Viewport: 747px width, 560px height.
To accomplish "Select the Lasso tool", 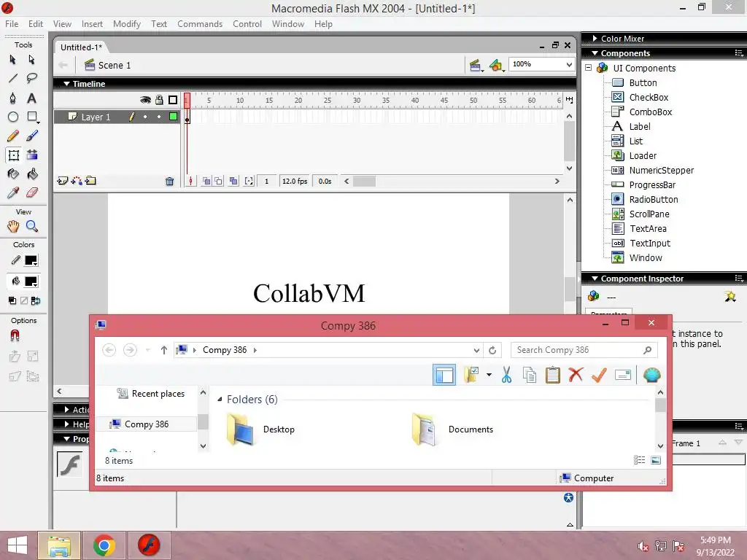I will [x=31, y=79].
